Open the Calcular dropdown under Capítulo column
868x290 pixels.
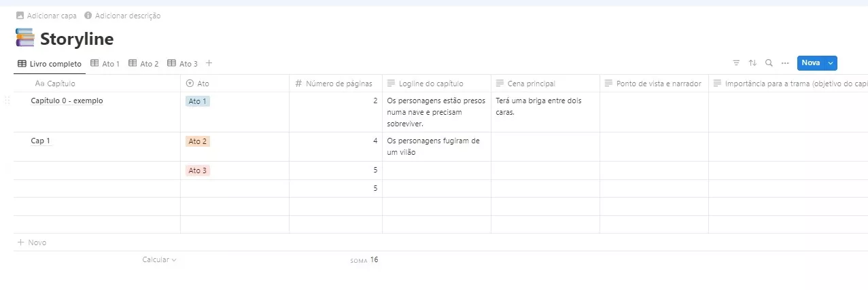click(x=159, y=259)
